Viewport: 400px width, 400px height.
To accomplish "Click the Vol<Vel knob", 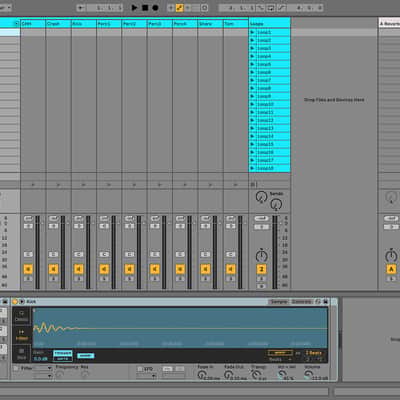I will click(x=282, y=375).
